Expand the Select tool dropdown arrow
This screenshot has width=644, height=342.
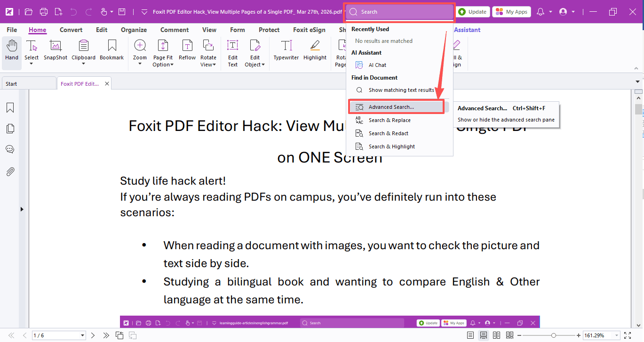point(32,65)
